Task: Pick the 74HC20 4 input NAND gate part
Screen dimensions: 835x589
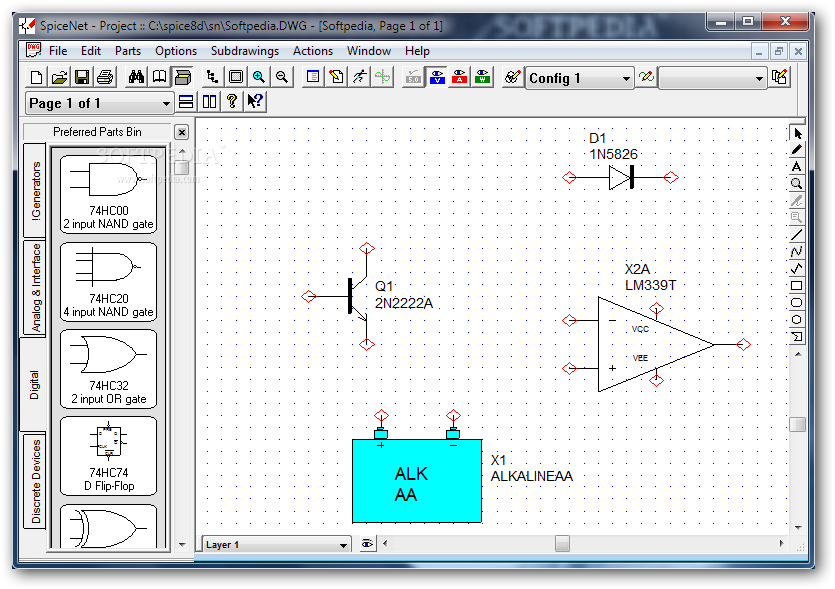Action: 109,282
